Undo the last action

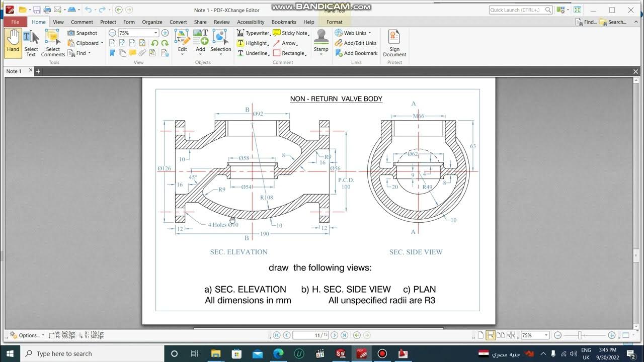(x=88, y=10)
